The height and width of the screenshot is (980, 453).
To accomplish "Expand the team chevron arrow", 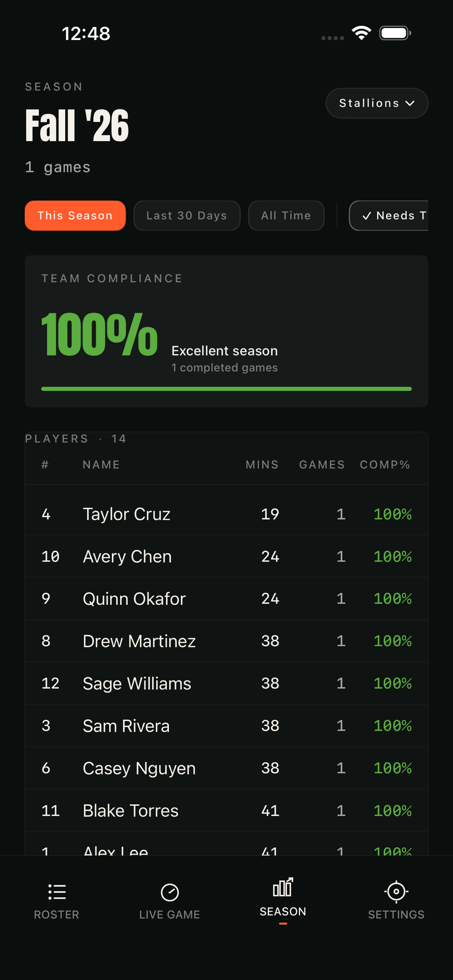I will (x=410, y=103).
